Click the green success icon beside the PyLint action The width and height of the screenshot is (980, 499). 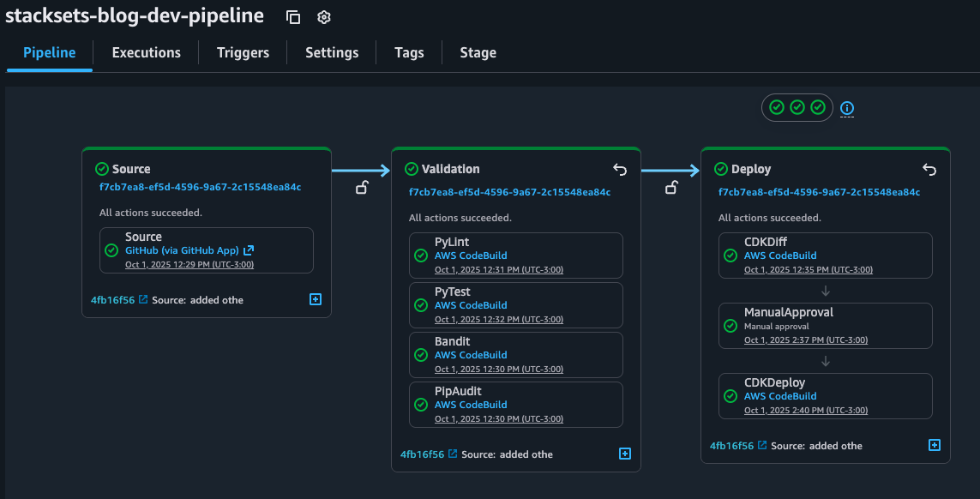pyautogui.click(x=421, y=255)
